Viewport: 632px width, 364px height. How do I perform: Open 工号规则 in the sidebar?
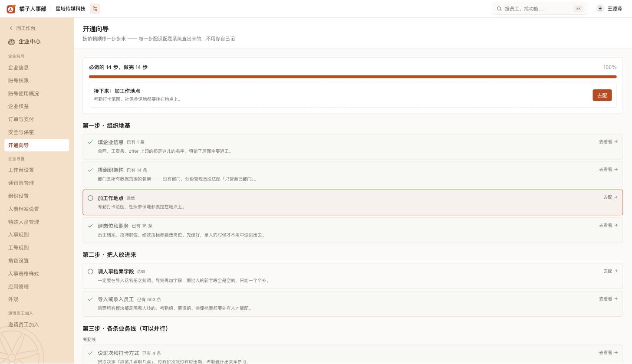[x=37, y=248]
